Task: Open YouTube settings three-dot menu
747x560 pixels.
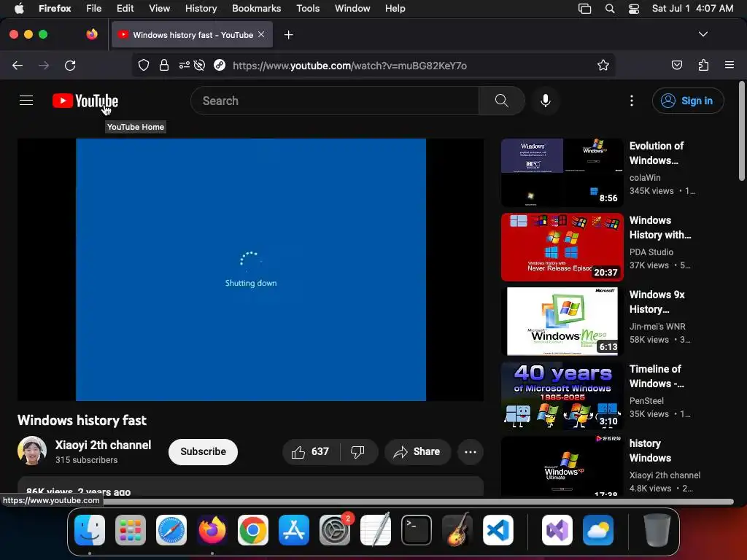Action: (632, 101)
